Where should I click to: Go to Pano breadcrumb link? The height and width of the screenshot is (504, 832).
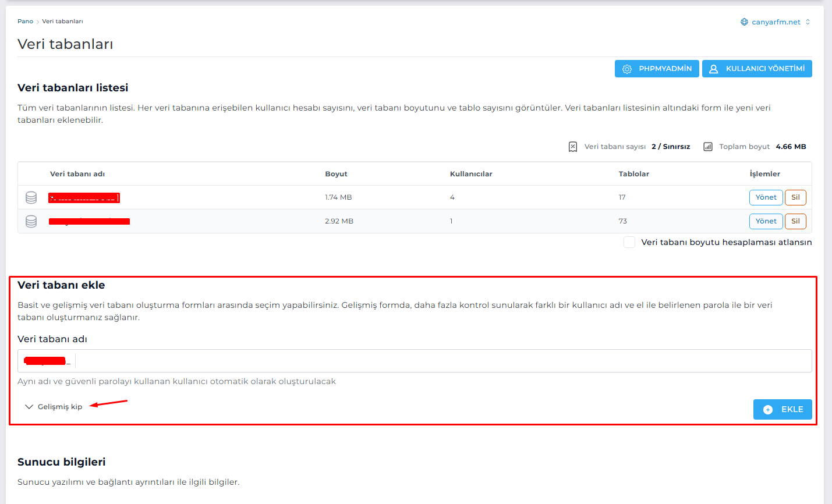click(x=25, y=22)
